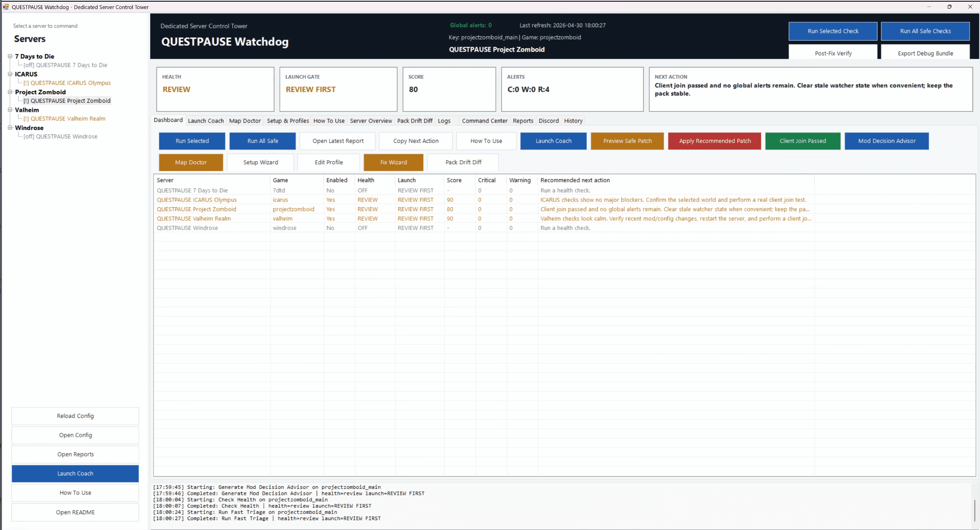
Task: Select QUESTPAUSE 7 Days to Die table row
Action: tap(484, 190)
